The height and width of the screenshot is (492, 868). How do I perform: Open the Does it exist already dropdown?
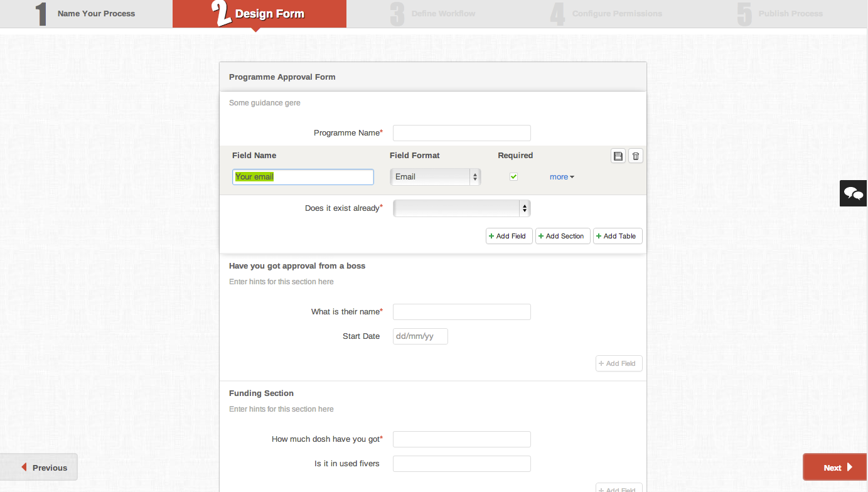[x=462, y=208]
